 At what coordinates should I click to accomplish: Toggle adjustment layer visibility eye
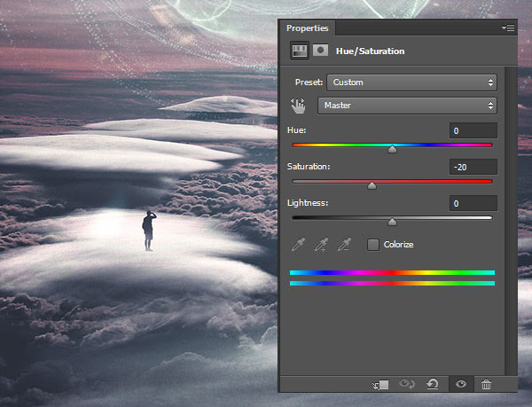coord(460,384)
